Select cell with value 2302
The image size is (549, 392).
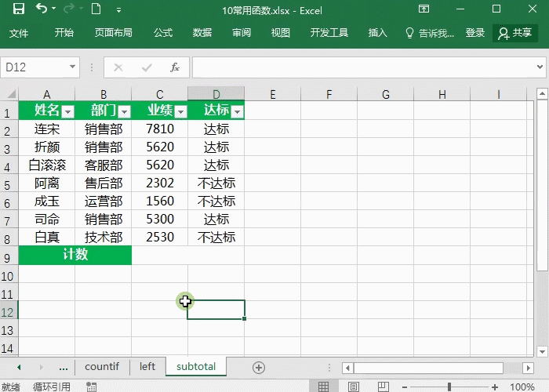click(160, 183)
